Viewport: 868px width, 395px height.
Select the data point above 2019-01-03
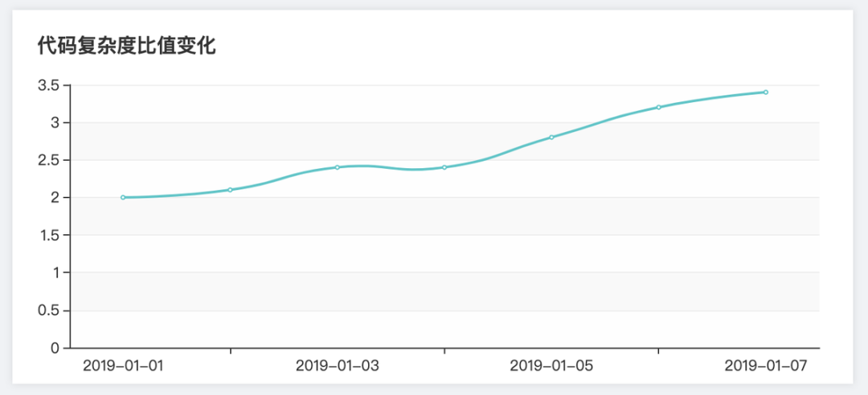(338, 167)
